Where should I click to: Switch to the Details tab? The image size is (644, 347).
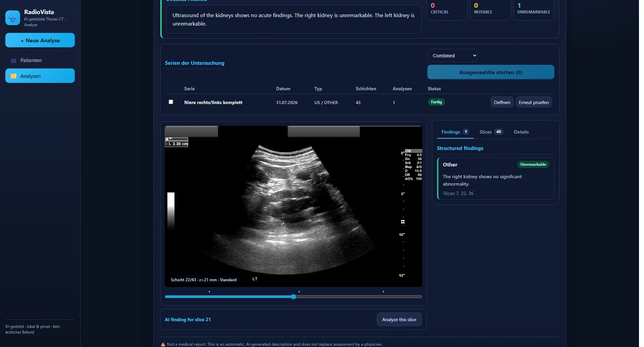click(521, 132)
